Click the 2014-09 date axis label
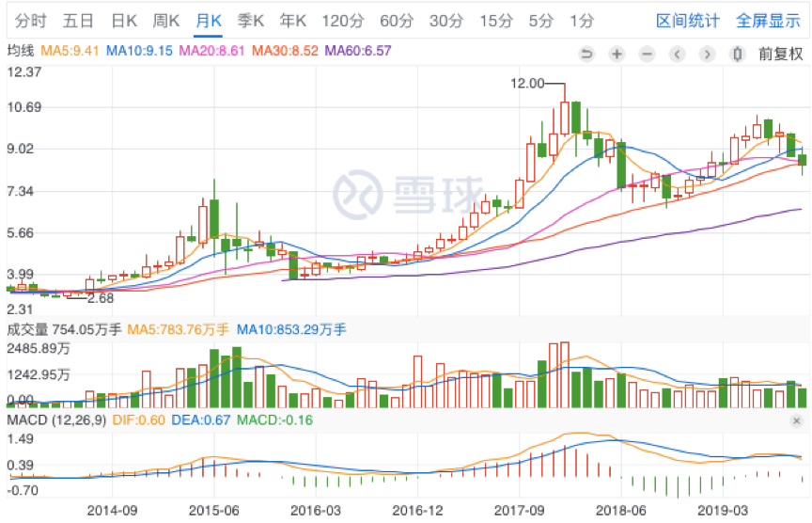 click(x=112, y=511)
